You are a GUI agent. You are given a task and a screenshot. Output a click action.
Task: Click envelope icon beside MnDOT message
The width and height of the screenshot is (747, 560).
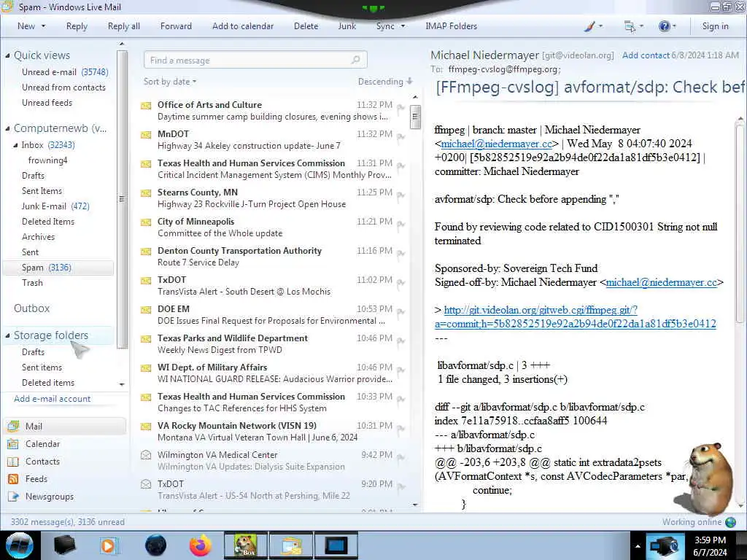(146, 135)
